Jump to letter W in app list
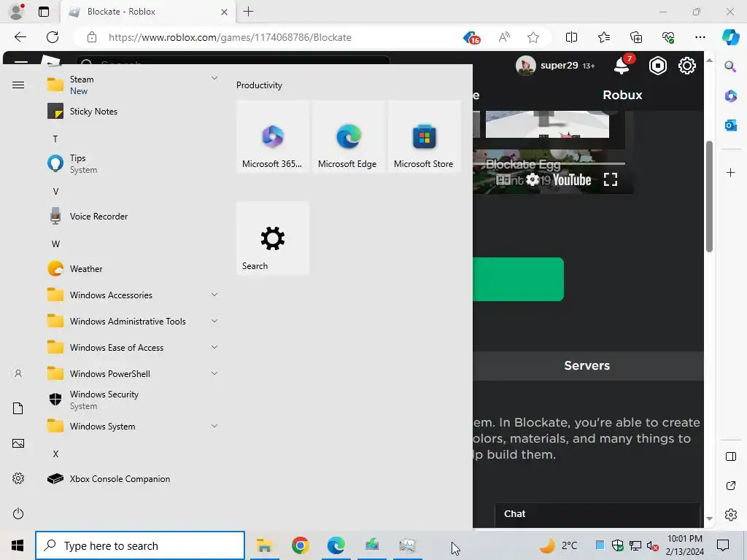Image resolution: width=747 pixels, height=560 pixels. [55, 244]
